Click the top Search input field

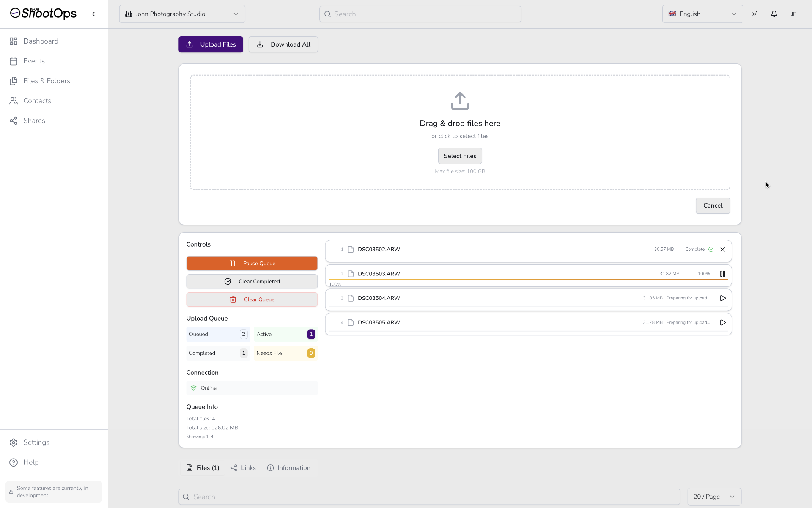pos(420,14)
